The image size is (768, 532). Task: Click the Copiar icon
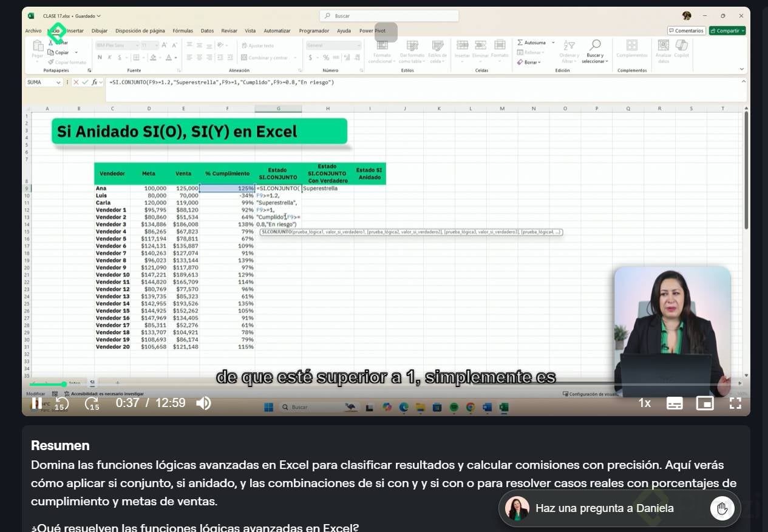[51, 53]
